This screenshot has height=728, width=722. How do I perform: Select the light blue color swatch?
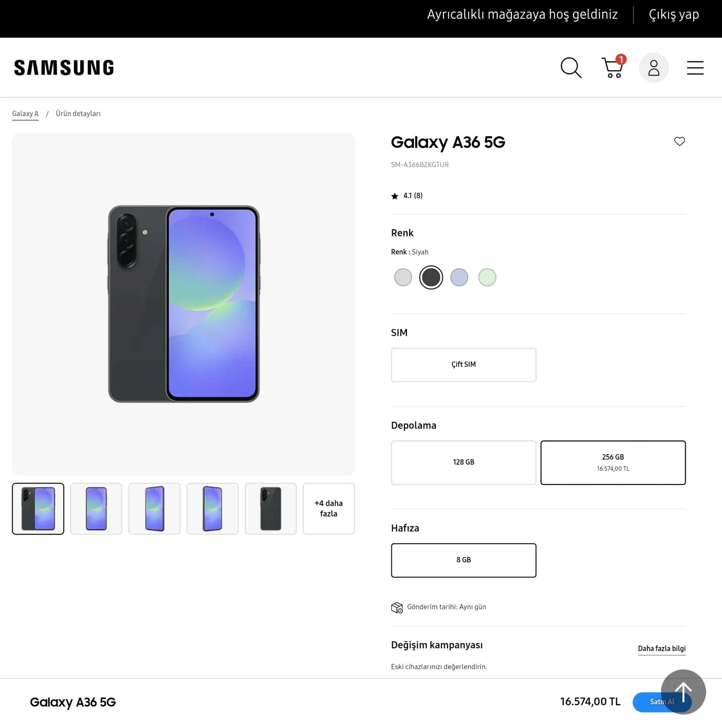click(x=459, y=277)
